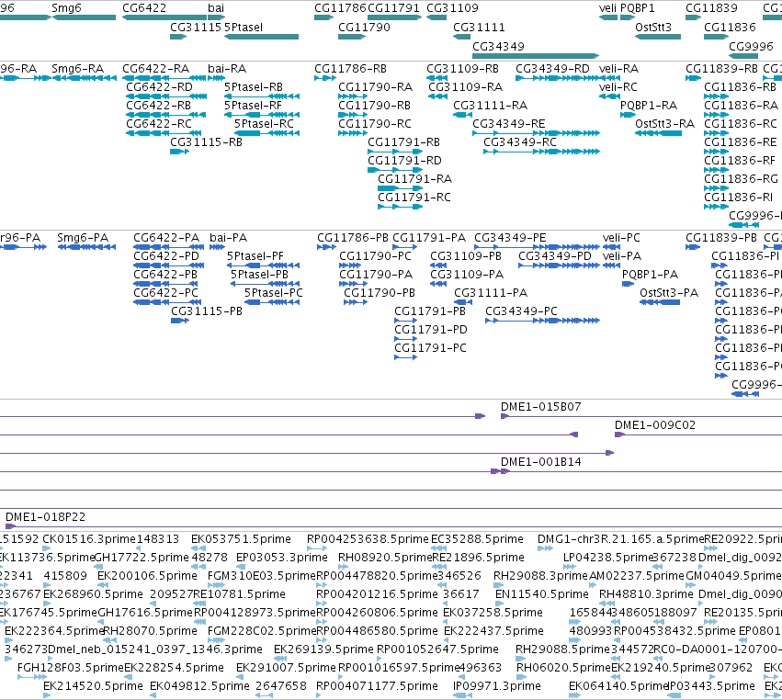Image resolution: width=782 pixels, height=700 pixels.
Task: Select the veli gene label
Action: point(608,8)
